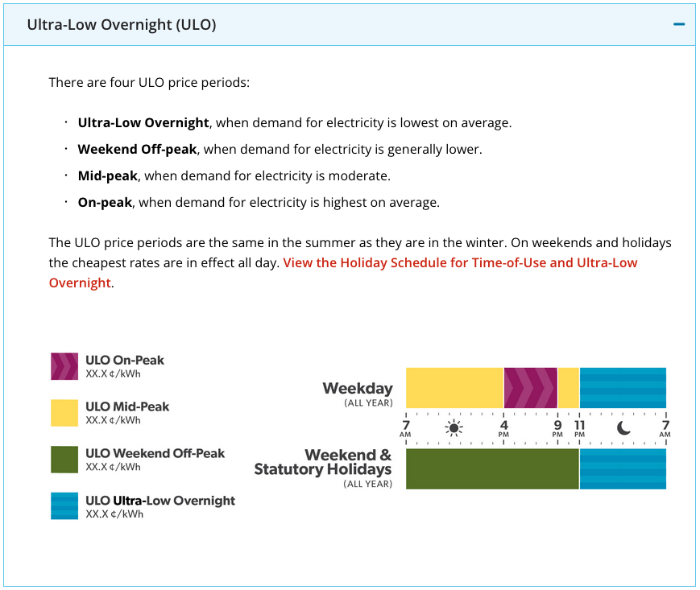The width and height of the screenshot is (700, 590).
Task: Click the weekday yellow mid-peak morning bar
Action: 454,388
